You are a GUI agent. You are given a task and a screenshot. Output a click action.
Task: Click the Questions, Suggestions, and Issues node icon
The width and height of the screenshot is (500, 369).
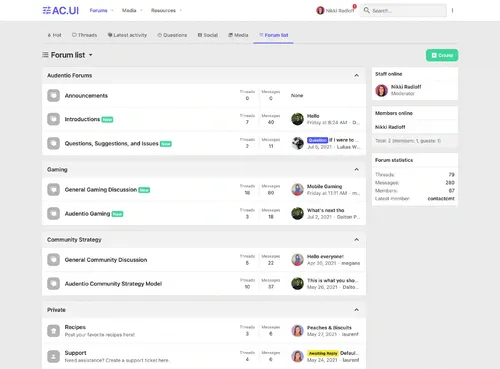click(x=53, y=143)
